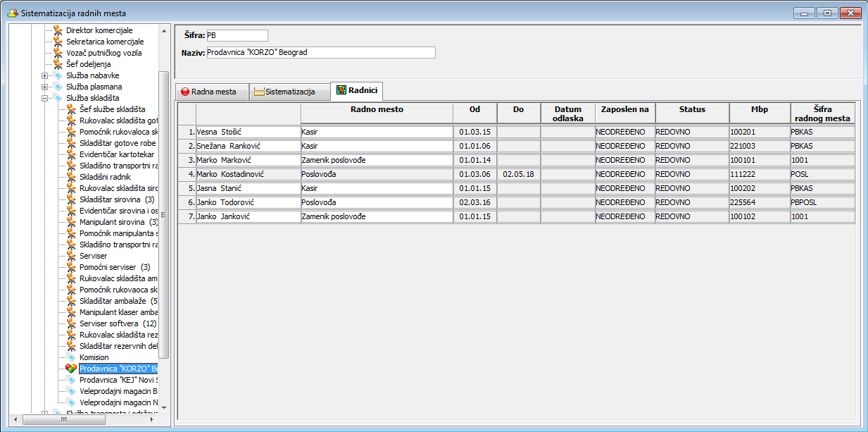The image size is (868, 432).
Task: Click the tree vertical scroll down arrow
Action: (165, 407)
